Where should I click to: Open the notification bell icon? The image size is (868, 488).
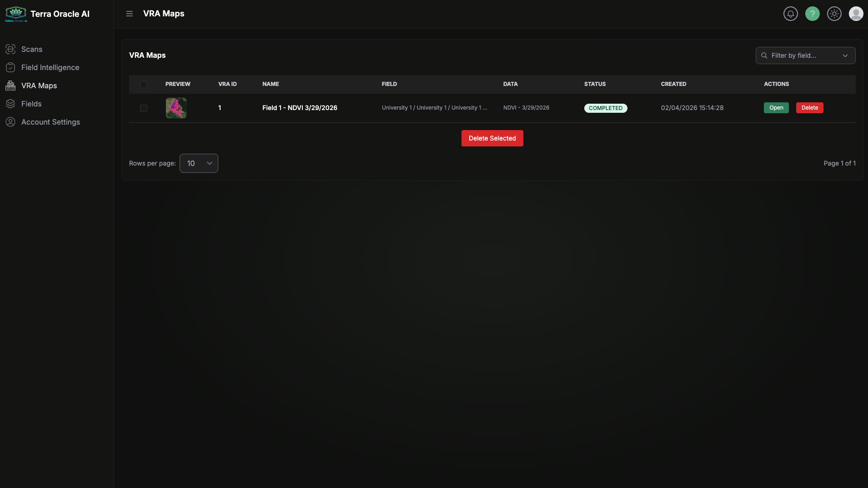click(790, 14)
